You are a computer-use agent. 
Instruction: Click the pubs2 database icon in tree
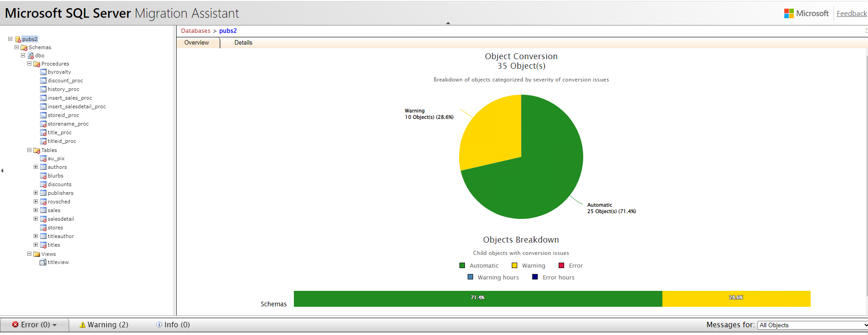point(18,39)
